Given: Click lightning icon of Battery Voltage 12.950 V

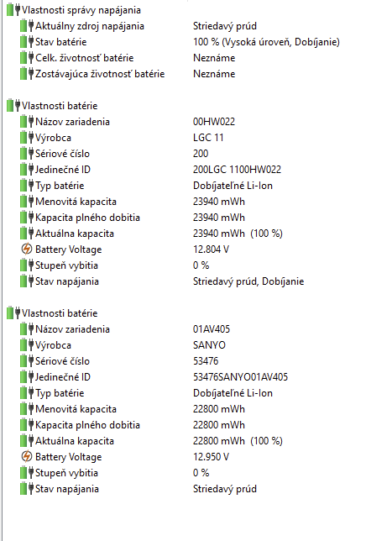Looking at the screenshot, I should point(27,457).
